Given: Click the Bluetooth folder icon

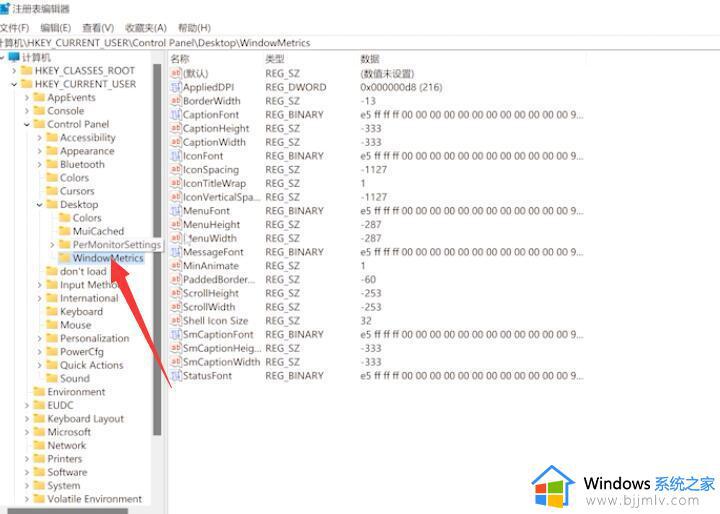Looking at the screenshot, I should 52,164.
